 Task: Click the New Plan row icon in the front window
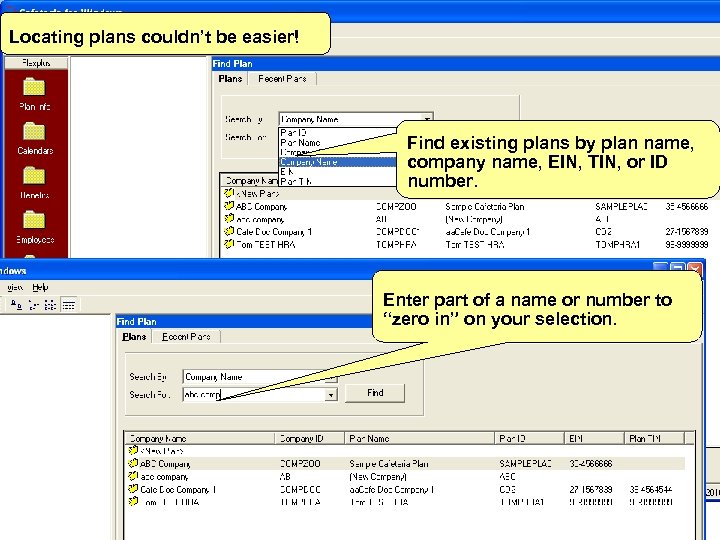tap(133, 450)
